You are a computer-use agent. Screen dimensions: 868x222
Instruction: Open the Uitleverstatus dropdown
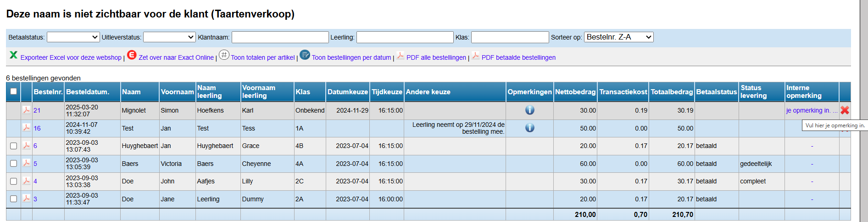point(170,37)
